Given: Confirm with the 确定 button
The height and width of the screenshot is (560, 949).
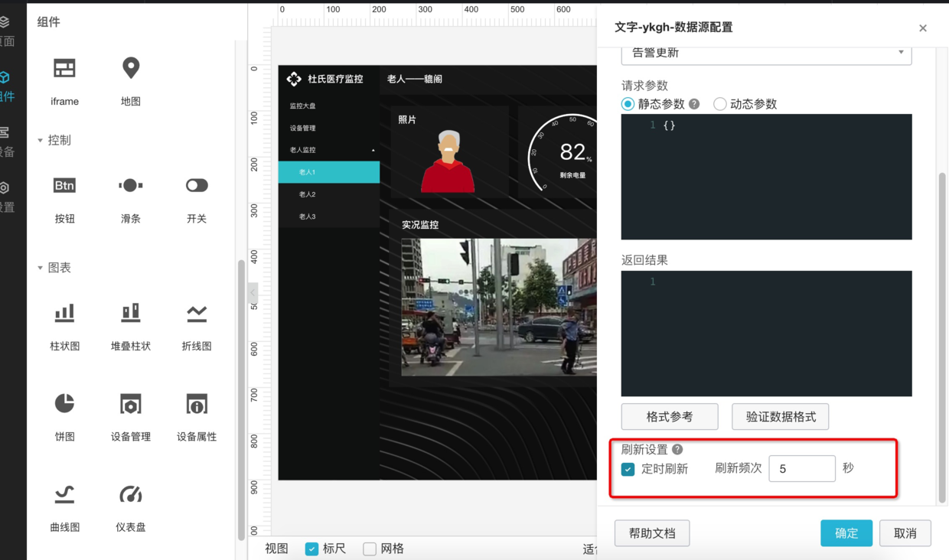Looking at the screenshot, I should pos(846,533).
